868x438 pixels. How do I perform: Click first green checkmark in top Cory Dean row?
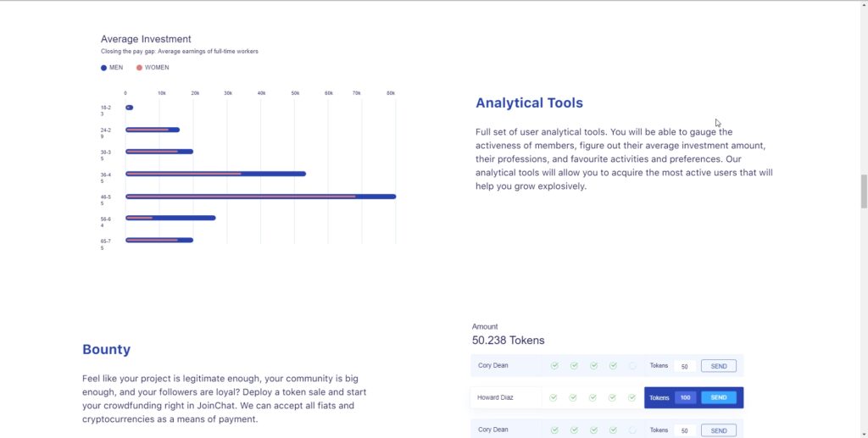[554, 366]
